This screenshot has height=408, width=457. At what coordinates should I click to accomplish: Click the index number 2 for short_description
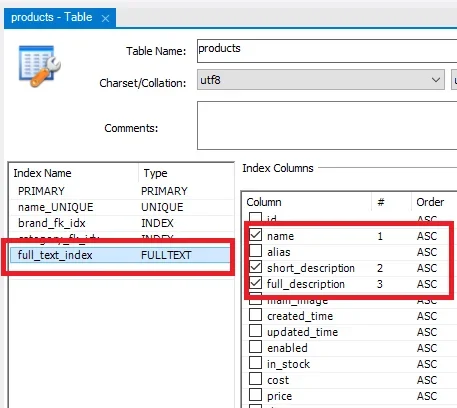click(380, 268)
